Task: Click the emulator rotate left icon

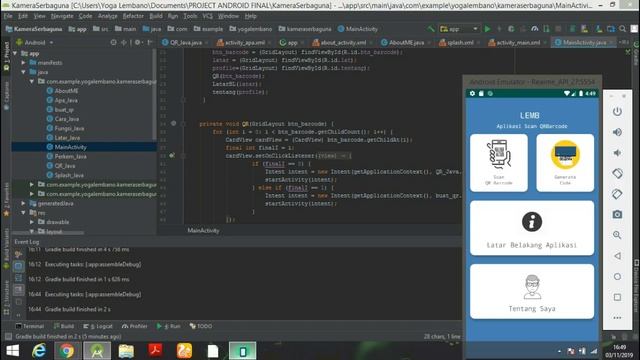Action: point(617,173)
